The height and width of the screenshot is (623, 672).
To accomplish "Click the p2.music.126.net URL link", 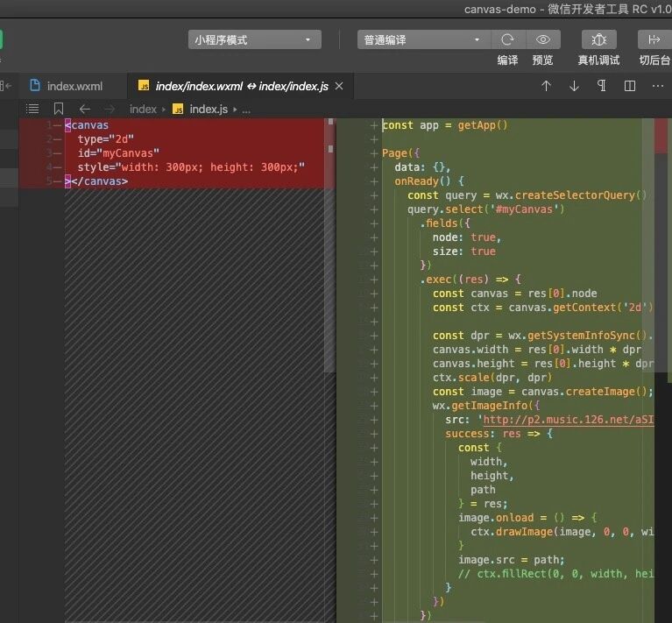I will pos(569,420).
